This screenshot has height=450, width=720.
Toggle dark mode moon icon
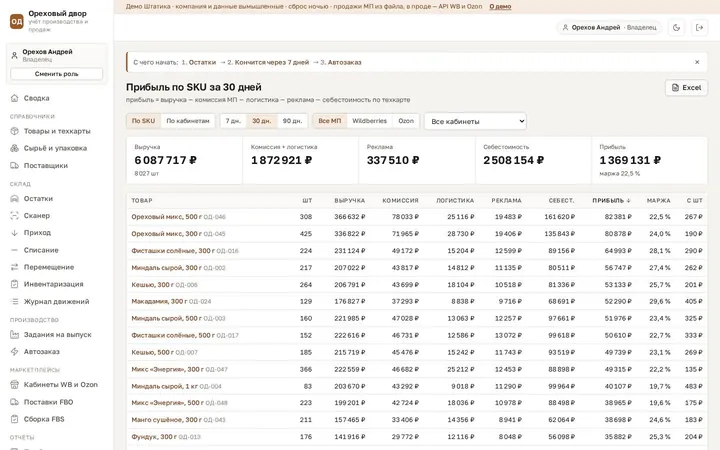pos(676,28)
